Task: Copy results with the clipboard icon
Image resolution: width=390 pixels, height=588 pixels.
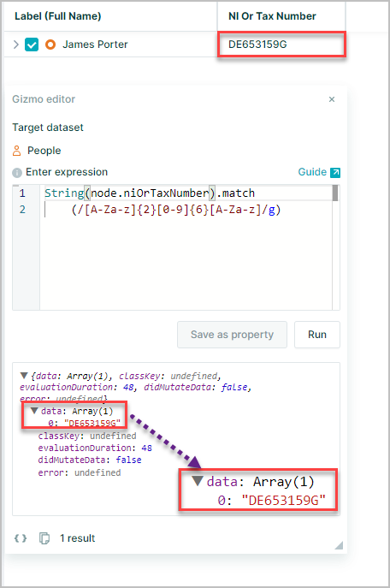Action: tap(44, 538)
